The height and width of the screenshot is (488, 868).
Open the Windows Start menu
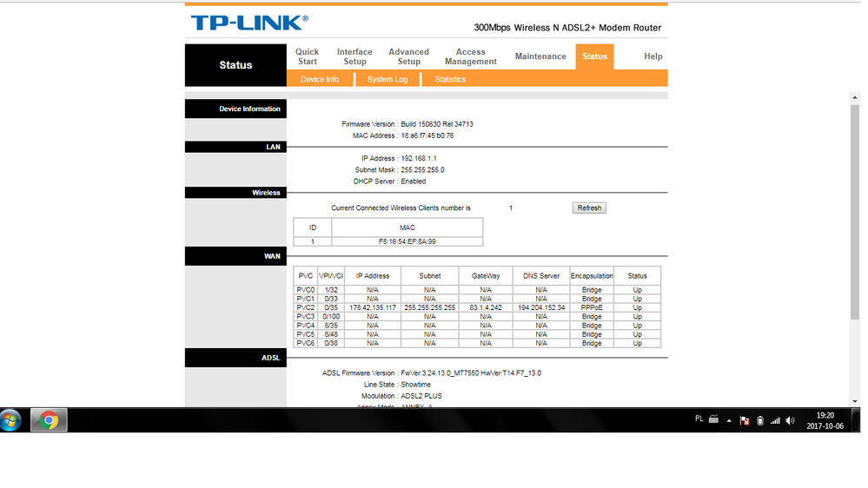tap(10, 420)
